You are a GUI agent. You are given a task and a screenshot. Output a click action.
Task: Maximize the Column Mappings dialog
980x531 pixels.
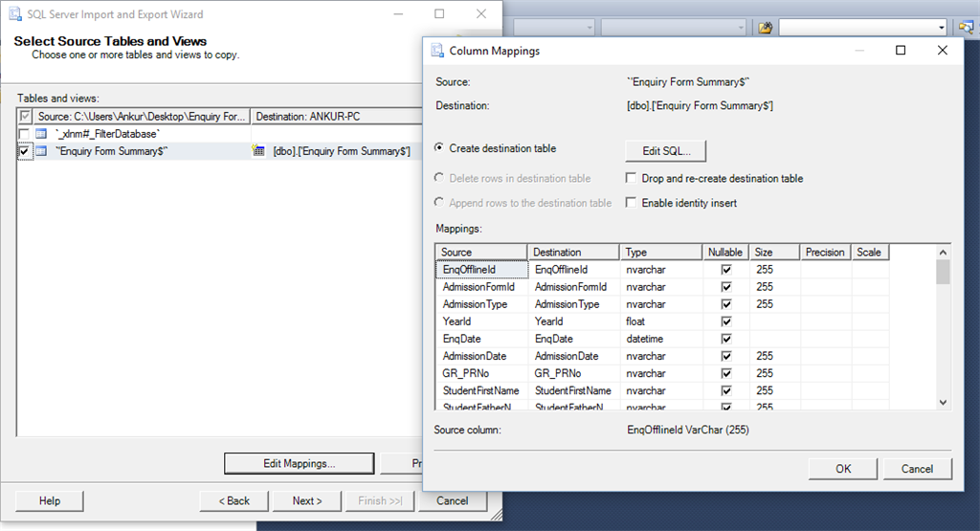pos(901,51)
